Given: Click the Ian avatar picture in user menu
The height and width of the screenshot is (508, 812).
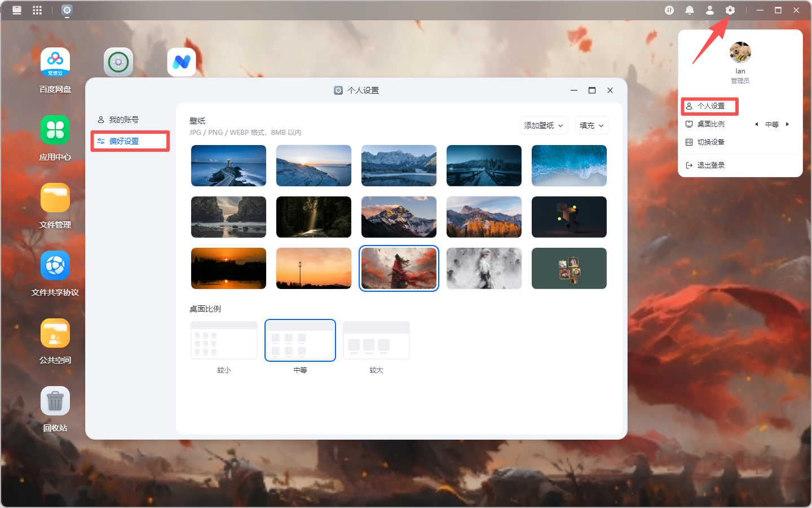Looking at the screenshot, I should point(740,52).
